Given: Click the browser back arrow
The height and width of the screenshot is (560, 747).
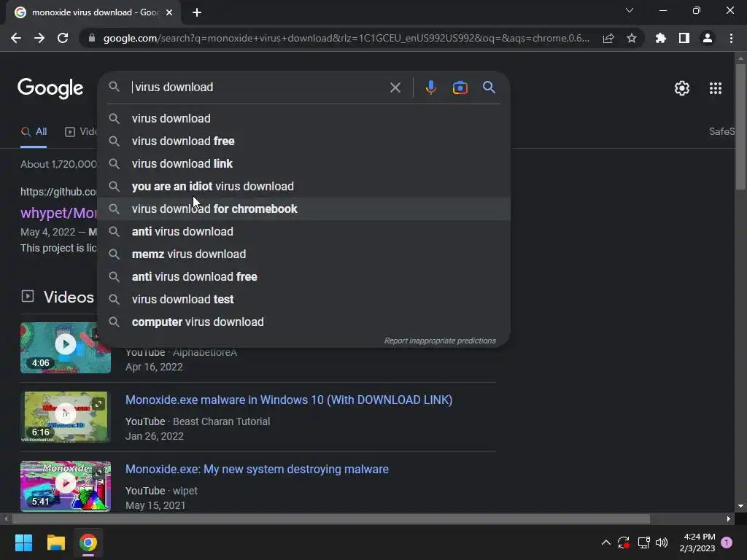Looking at the screenshot, I should coord(16,38).
